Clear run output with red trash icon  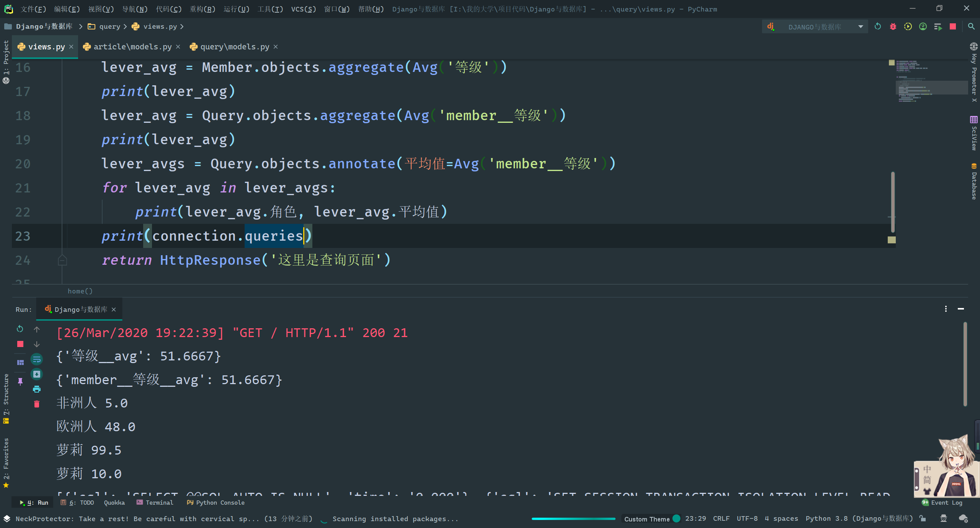coord(37,404)
